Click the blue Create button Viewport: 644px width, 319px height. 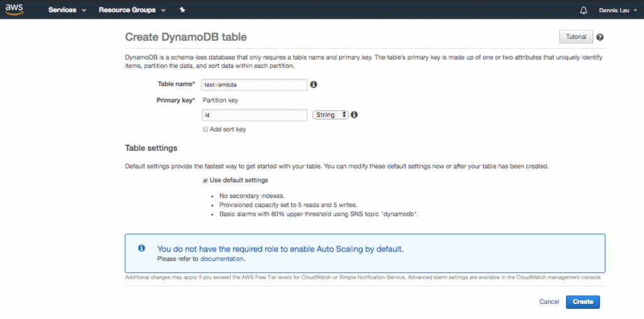582,302
